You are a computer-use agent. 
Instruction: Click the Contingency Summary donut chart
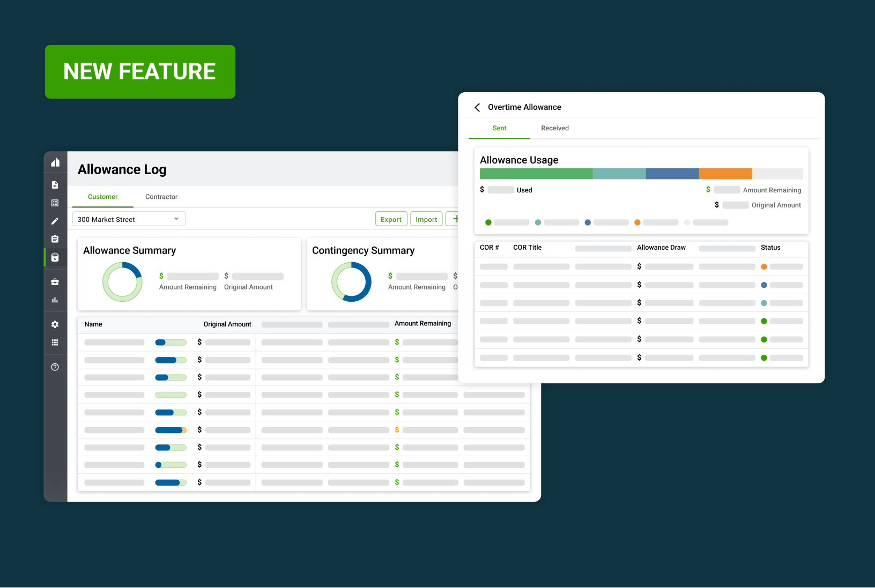(x=351, y=281)
